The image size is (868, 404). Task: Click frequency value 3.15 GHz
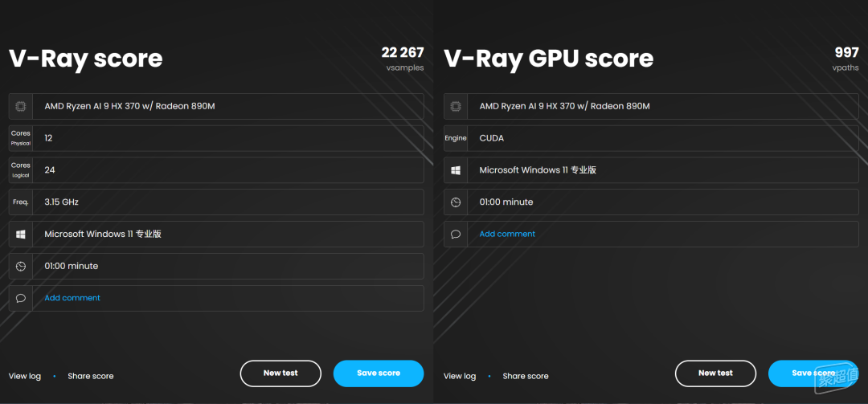tap(61, 202)
